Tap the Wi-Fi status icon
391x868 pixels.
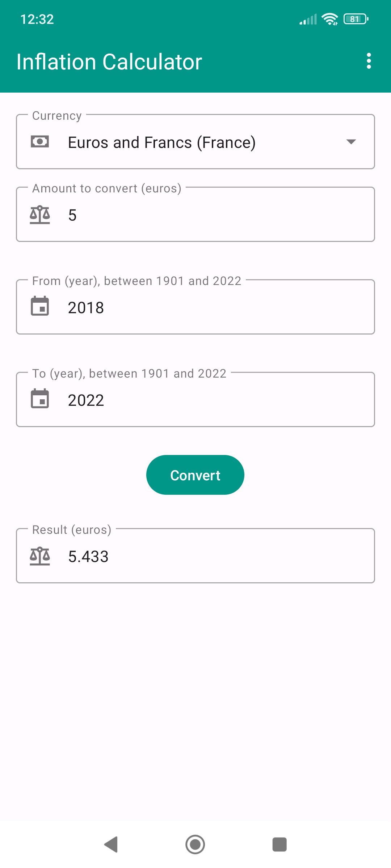coord(329,19)
